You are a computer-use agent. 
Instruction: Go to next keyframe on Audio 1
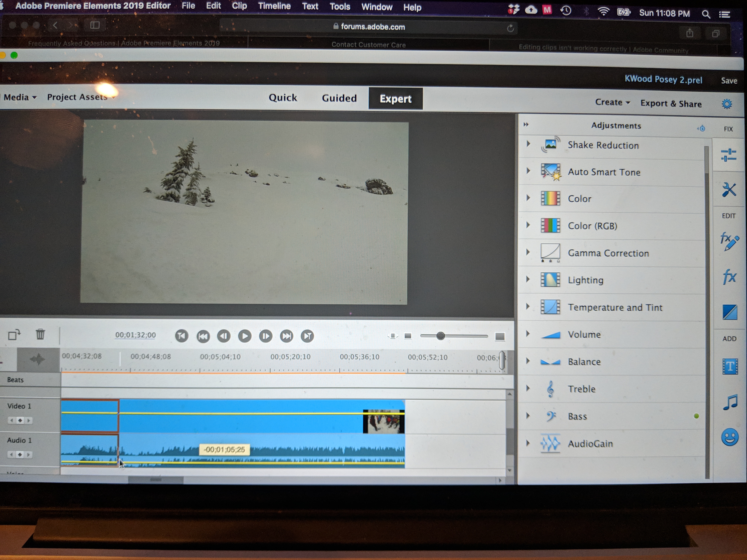29,455
